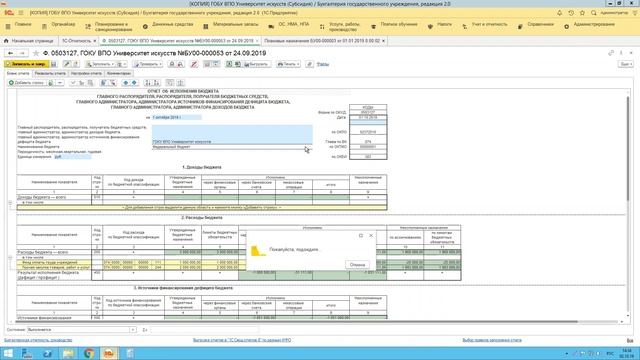Click the Ещё dropdown at right of toolbar

626,64
